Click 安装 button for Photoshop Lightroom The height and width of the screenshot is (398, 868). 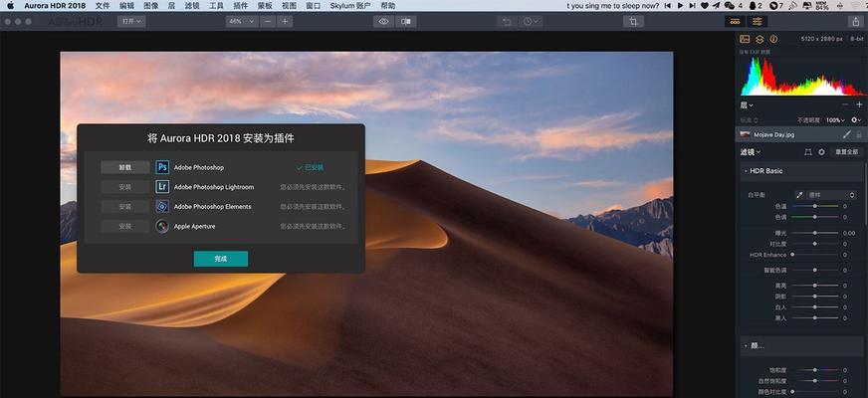pos(125,187)
